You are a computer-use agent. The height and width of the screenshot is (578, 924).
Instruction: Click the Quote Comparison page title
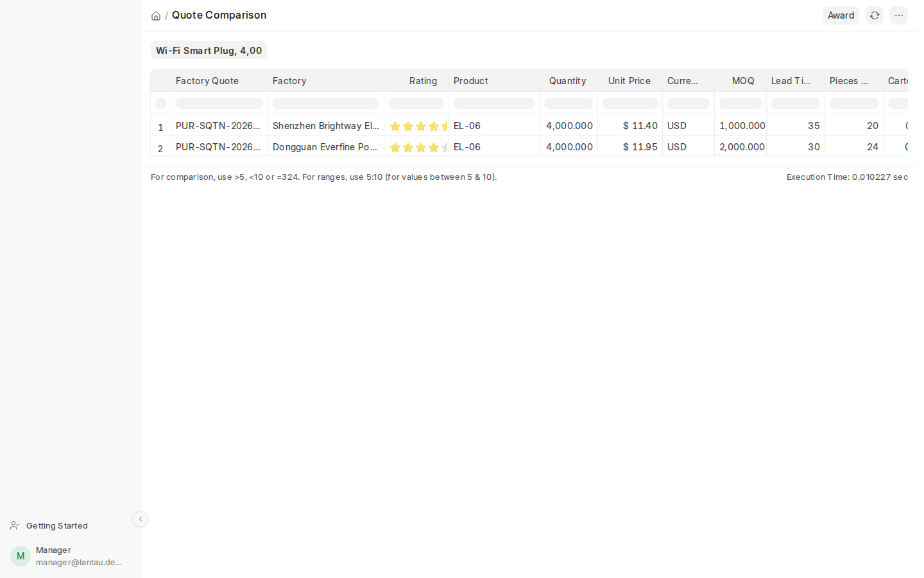219,15
